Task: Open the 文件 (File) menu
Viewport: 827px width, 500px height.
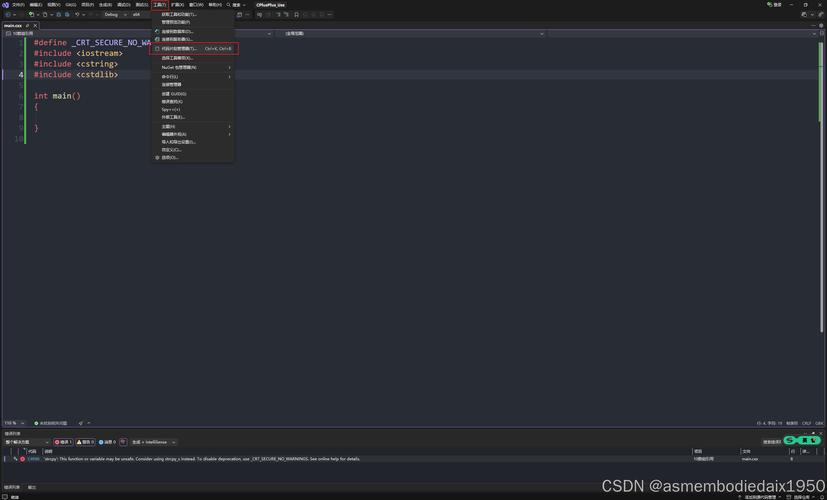Action: [18, 5]
